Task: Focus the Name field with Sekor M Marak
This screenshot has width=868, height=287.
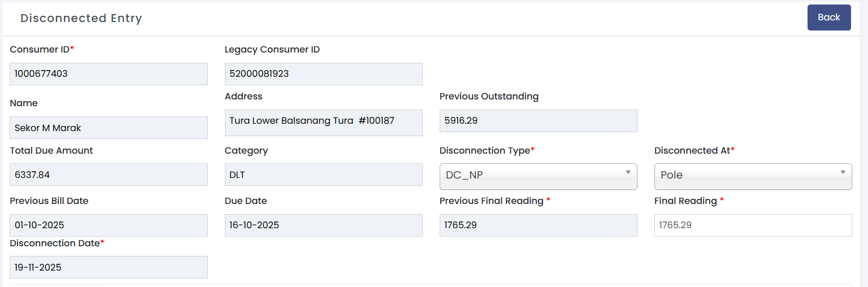Action: 108,128
